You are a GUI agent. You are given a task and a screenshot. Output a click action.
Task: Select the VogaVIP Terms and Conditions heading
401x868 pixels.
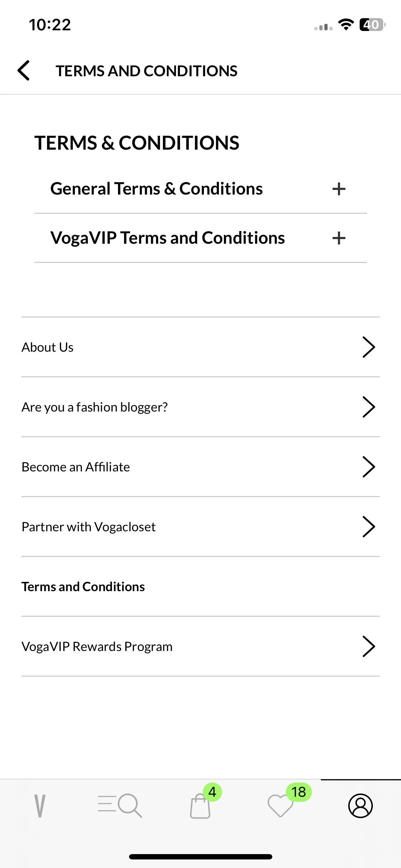click(168, 238)
